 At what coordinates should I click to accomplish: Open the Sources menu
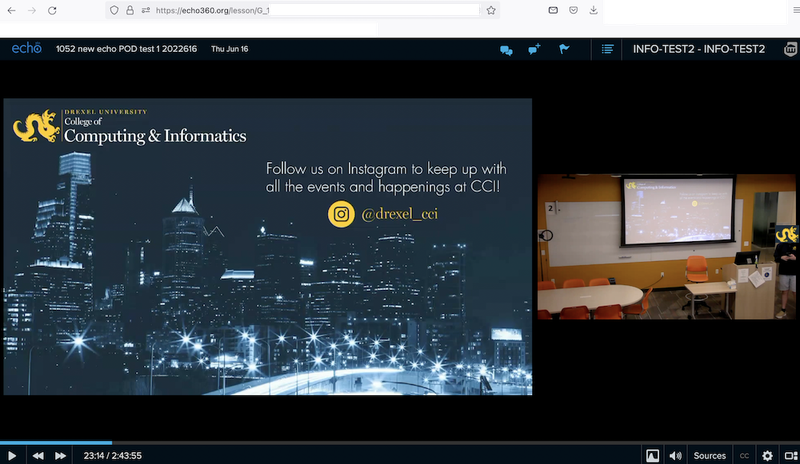coord(709,456)
